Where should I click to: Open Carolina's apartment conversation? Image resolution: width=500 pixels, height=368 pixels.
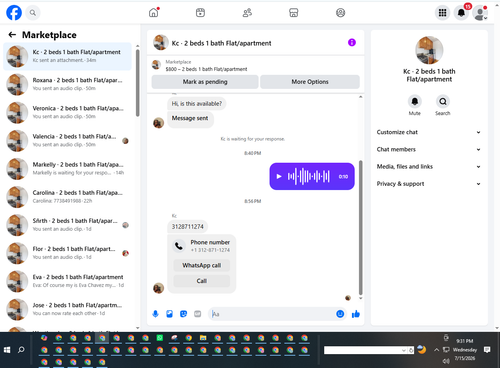coord(67,197)
